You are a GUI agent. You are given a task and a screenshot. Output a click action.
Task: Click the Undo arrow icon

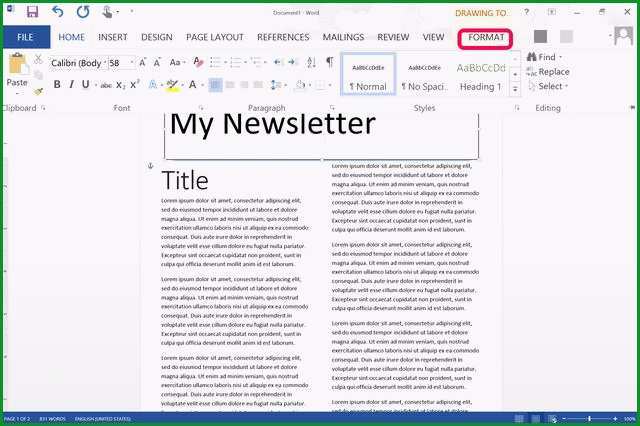pyautogui.click(x=58, y=11)
